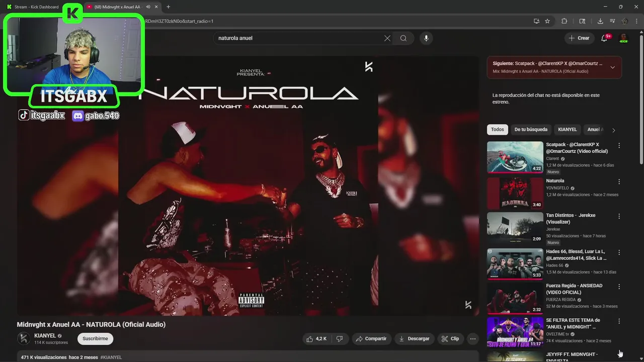Open the Chrome profile avatar

coord(625,21)
